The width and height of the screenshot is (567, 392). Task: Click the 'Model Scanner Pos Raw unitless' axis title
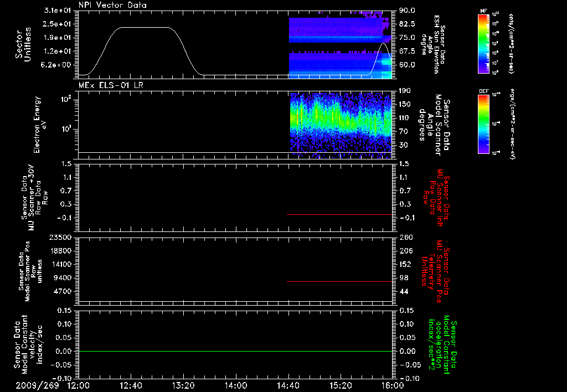point(30,271)
